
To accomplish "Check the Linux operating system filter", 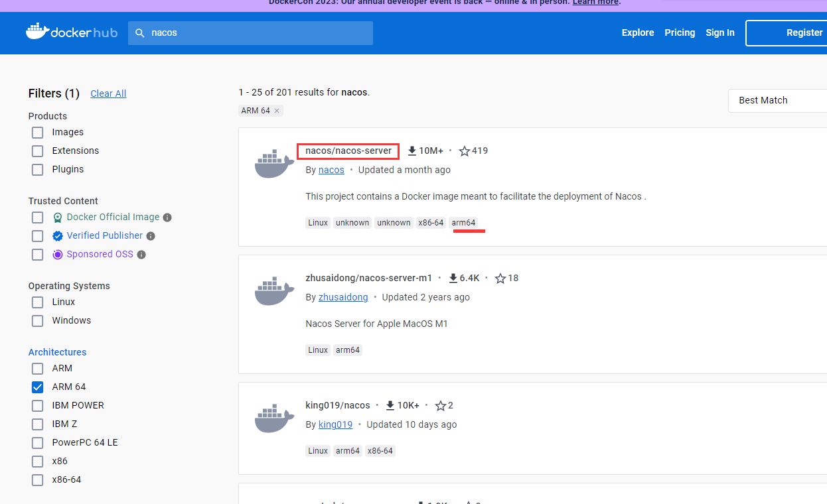I will tap(37, 302).
